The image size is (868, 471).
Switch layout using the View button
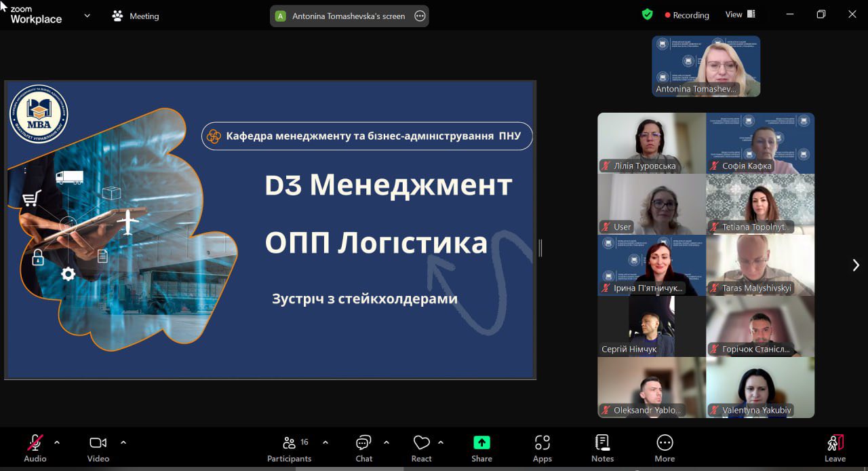(x=740, y=14)
